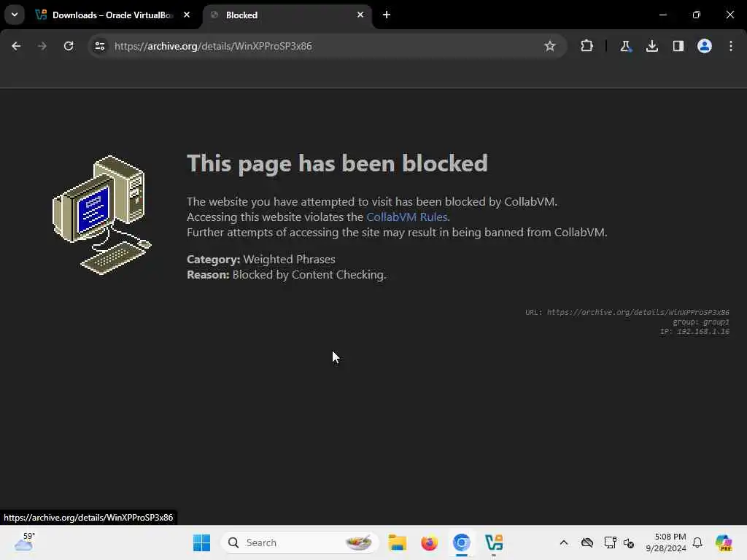Click the retro computer illustration
The width and height of the screenshot is (747, 560).
click(x=101, y=215)
